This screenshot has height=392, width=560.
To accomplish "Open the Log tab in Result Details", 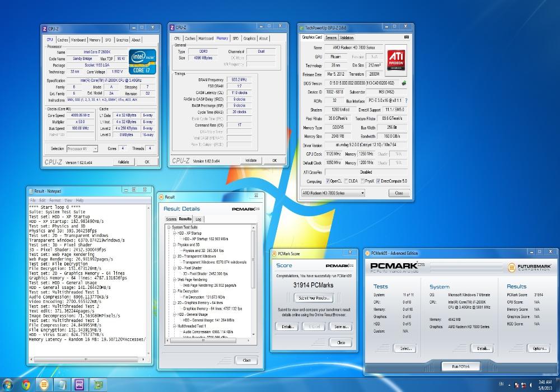I will pos(198,219).
